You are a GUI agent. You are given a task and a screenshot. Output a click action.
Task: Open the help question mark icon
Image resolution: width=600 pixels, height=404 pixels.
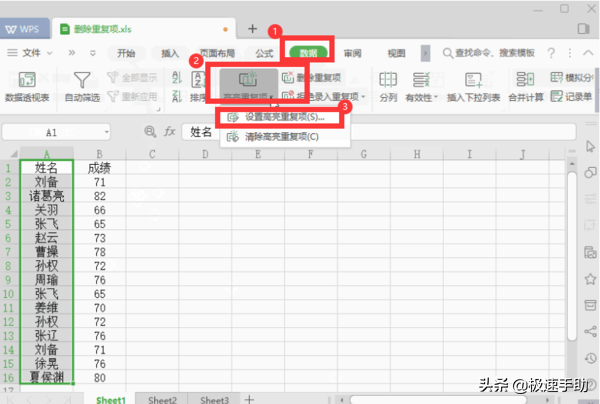[x=551, y=53]
